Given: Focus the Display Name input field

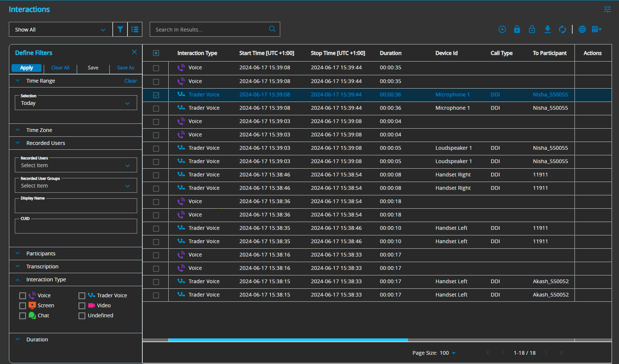Looking at the screenshot, I should (76, 206).
